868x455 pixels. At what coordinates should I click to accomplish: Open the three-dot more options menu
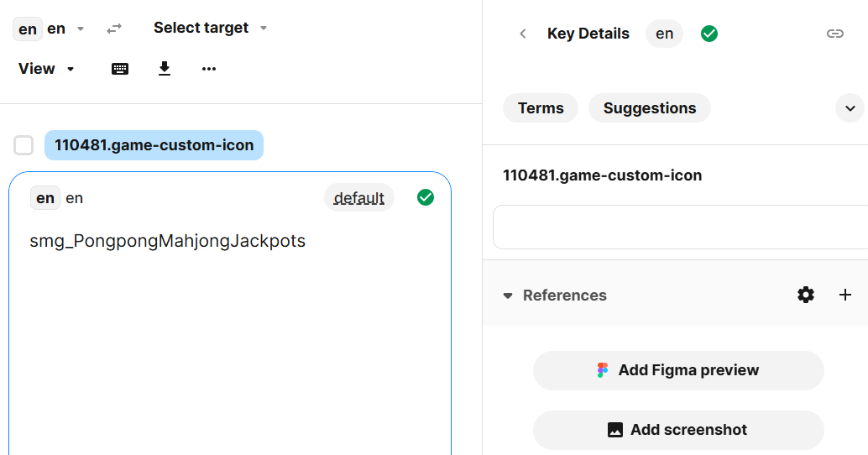pos(209,69)
